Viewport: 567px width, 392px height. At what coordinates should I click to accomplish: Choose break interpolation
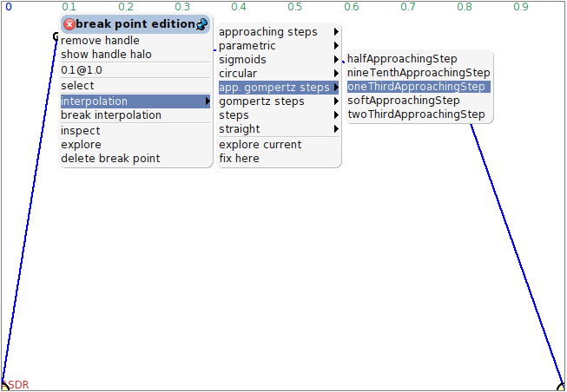coord(135,115)
